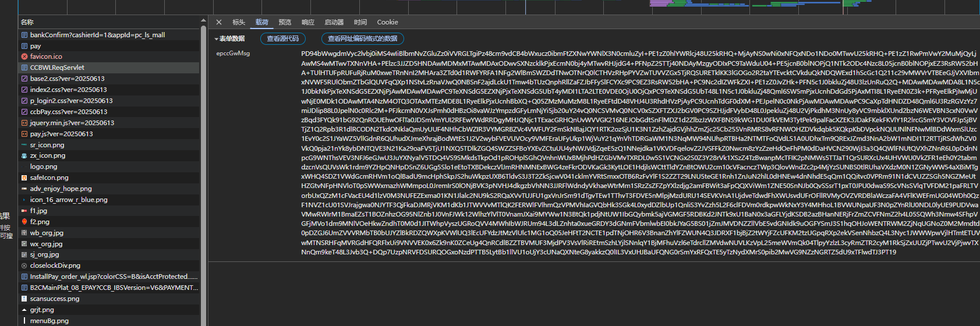Screen dimensions: 980x326
Task: Switch to the 标头 tab
Action: pyautogui.click(x=239, y=22)
